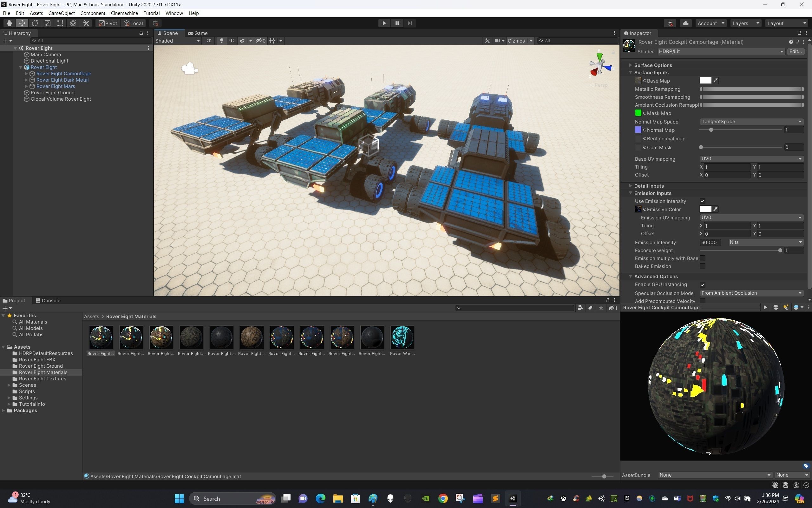Viewport: 812px width, 508px height.
Task: Open Base UV mapping dropdown
Action: (752, 158)
